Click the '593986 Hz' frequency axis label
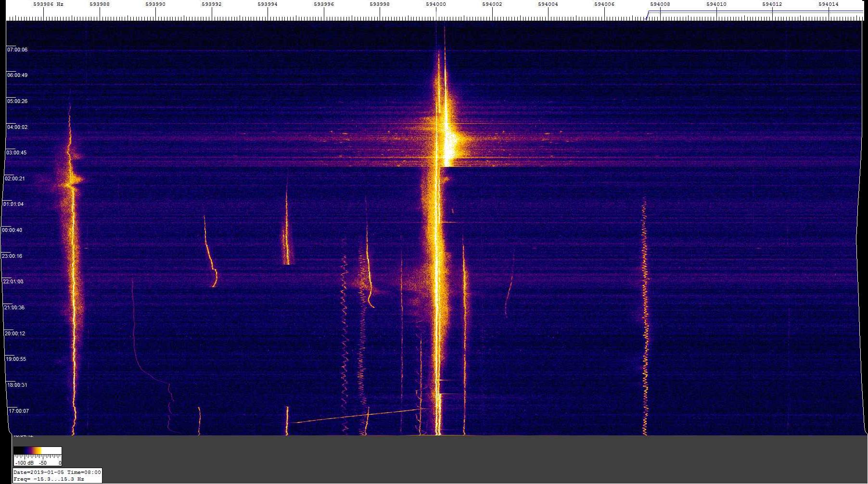 [x=48, y=4]
